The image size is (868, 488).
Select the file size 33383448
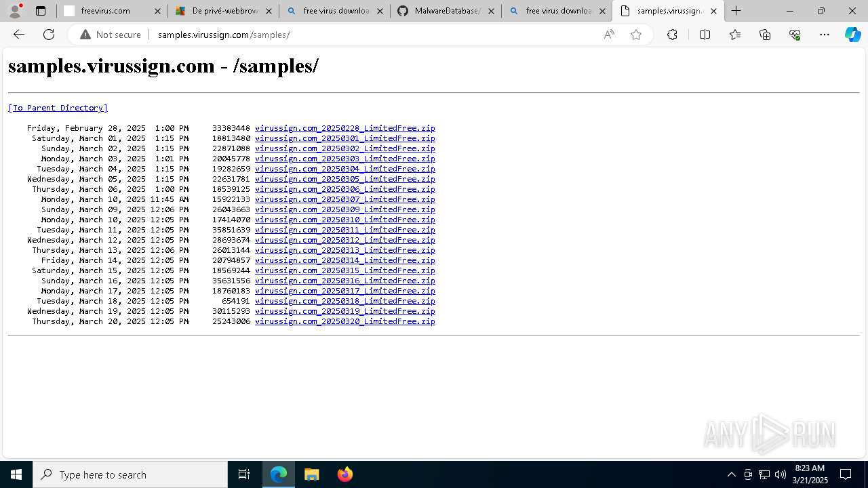coord(231,128)
